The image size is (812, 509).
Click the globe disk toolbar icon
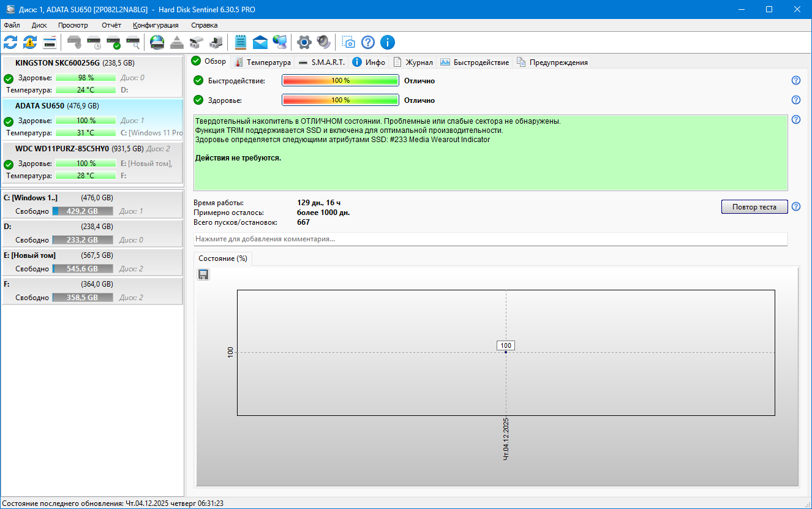[157, 42]
